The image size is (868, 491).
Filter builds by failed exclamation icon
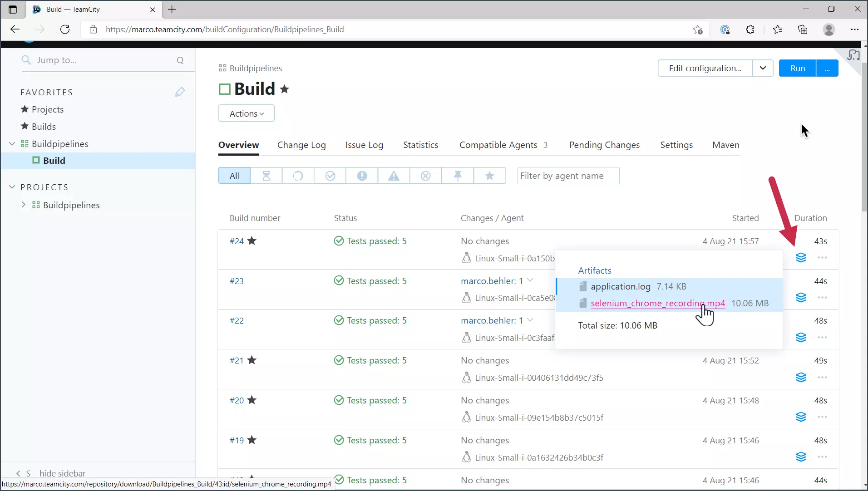(x=362, y=176)
